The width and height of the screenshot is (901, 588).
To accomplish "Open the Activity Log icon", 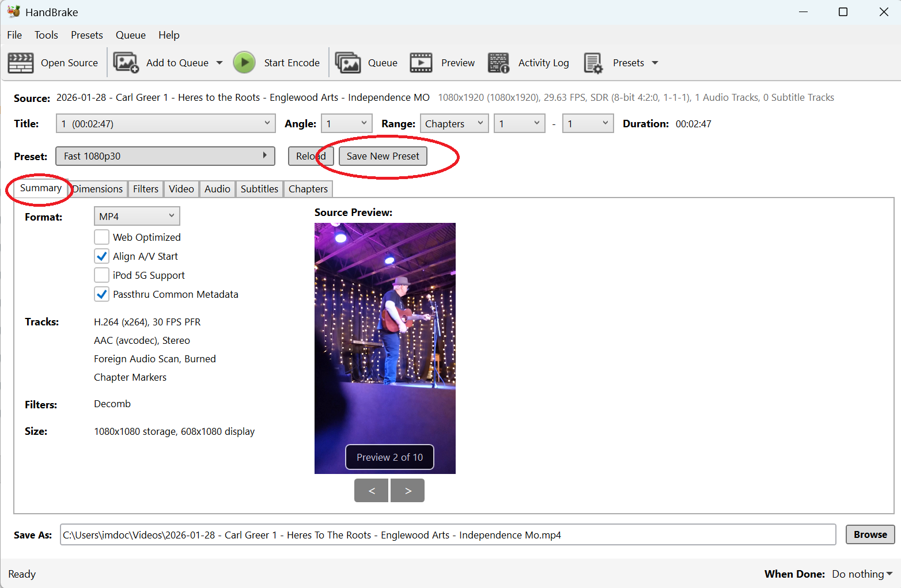I will click(498, 63).
